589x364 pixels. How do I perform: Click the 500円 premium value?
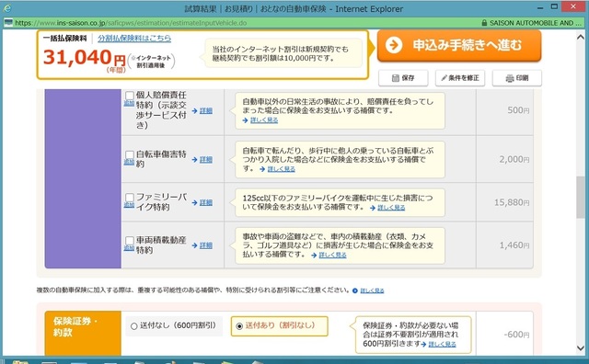click(518, 110)
